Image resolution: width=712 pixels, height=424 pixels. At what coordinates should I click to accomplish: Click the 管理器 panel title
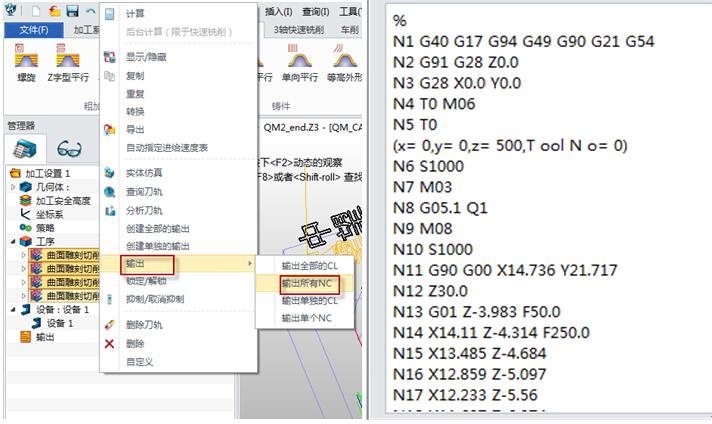(x=21, y=126)
